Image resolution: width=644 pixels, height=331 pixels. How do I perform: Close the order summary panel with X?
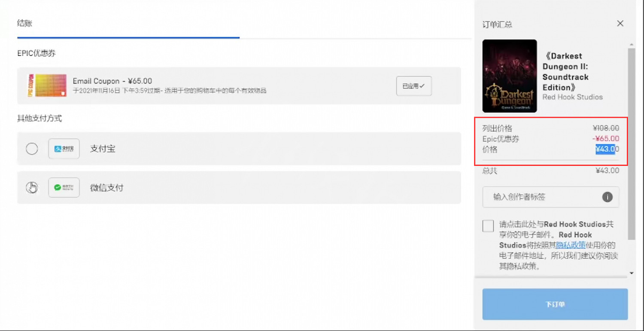(620, 24)
